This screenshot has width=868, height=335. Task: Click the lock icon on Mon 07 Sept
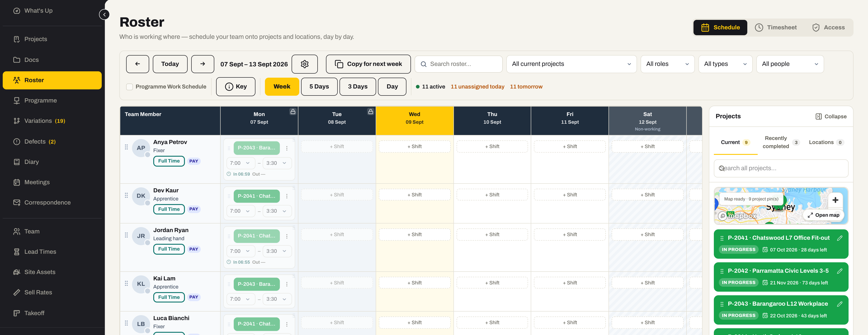pyautogui.click(x=293, y=111)
